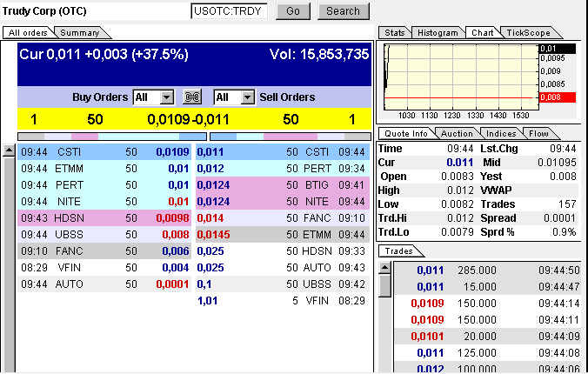This screenshot has height=374, width=588.
Task: Select trade 20.000 at 09:44:09
Action: click(x=487, y=336)
